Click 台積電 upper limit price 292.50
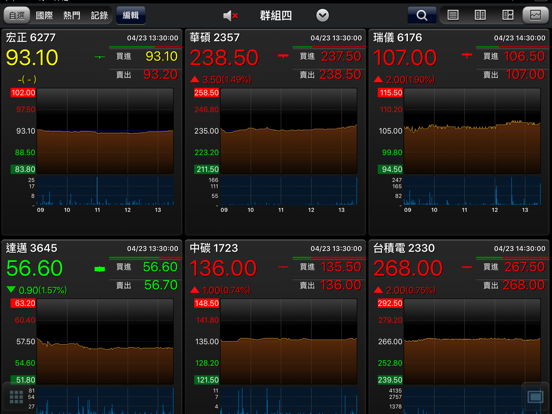 point(390,303)
